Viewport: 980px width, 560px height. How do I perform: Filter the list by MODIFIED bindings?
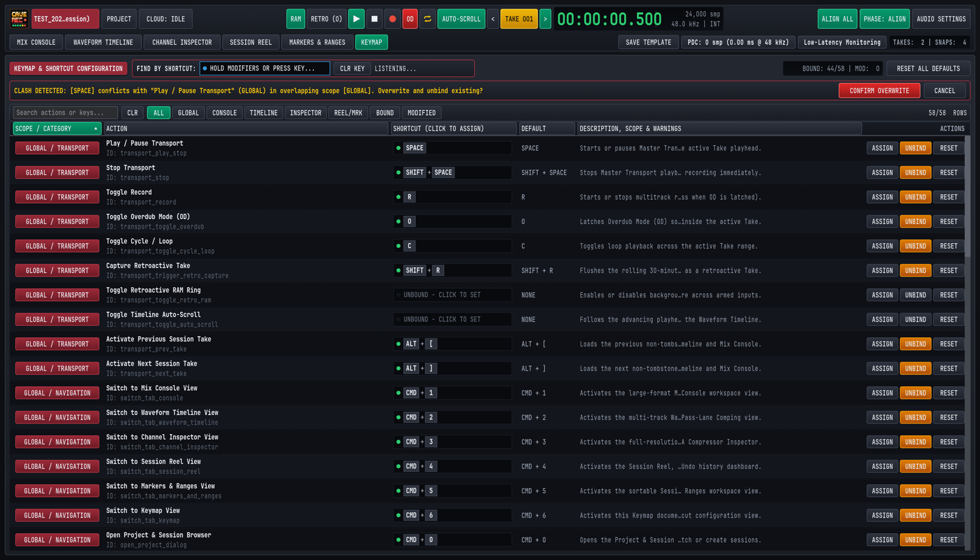point(422,113)
